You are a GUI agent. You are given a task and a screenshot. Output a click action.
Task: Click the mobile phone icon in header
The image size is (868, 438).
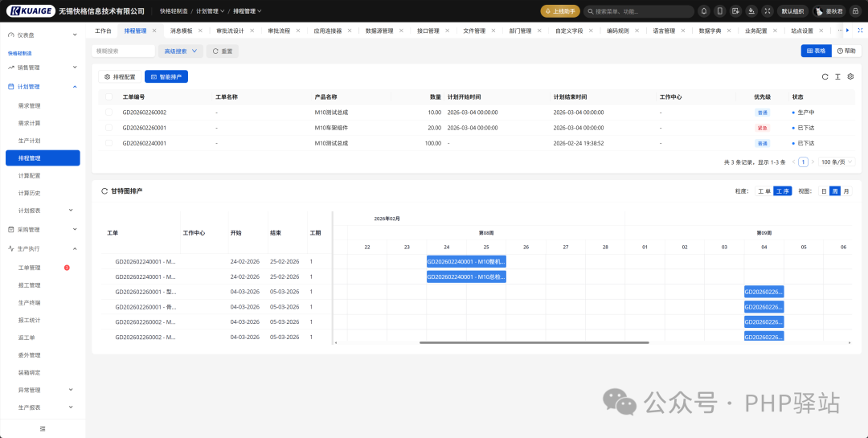719,11
